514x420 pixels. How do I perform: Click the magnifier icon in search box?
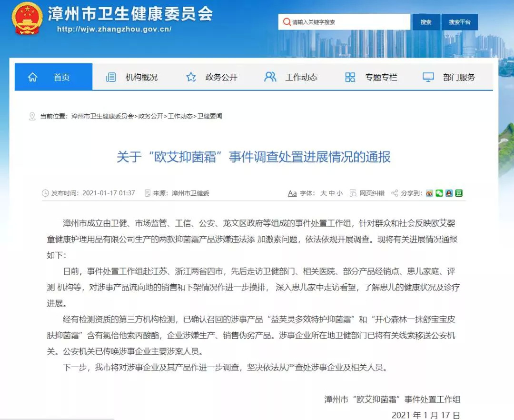coord(287,22)
